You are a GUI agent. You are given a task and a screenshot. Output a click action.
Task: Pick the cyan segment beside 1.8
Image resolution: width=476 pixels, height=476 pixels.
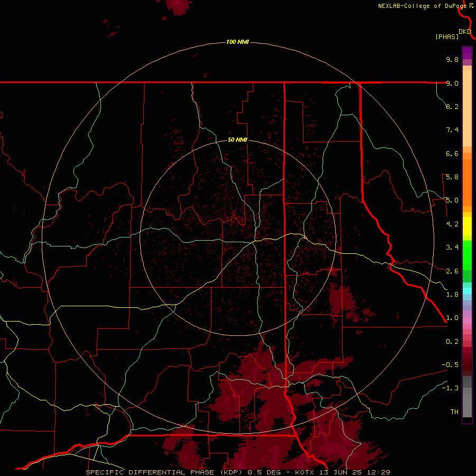coord(467,291)
